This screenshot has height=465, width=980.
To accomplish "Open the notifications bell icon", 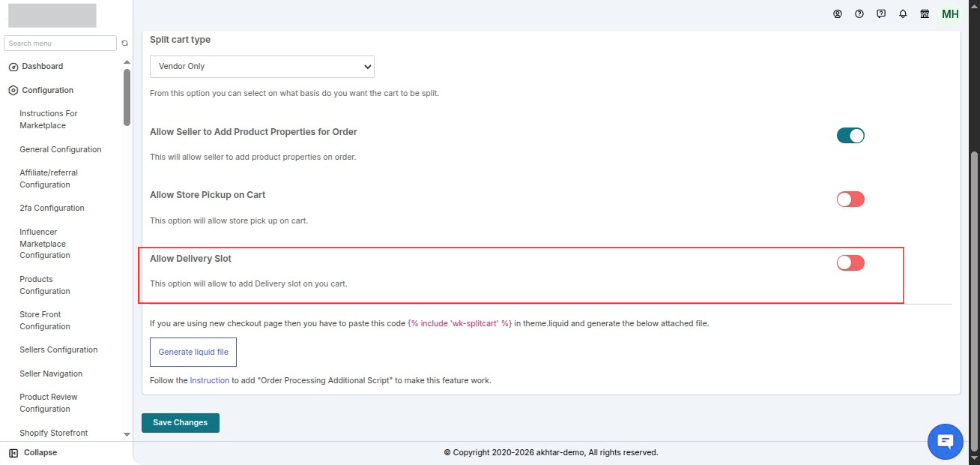I will coord(903,13).
